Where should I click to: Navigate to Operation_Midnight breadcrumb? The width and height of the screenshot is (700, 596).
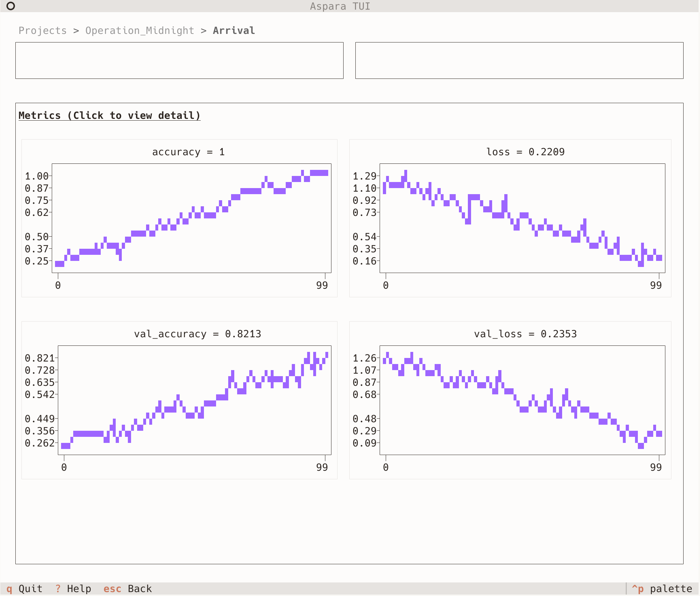tap(140, 31)
